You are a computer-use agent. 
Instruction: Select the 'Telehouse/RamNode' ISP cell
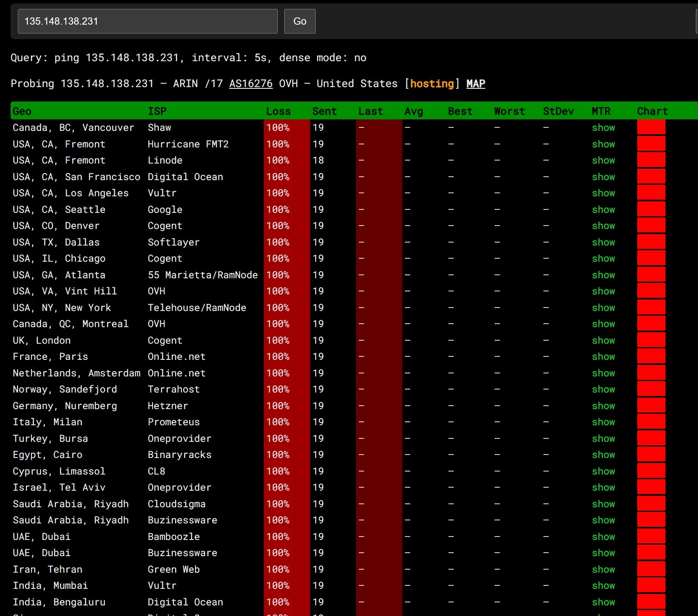tap(197, 308)
